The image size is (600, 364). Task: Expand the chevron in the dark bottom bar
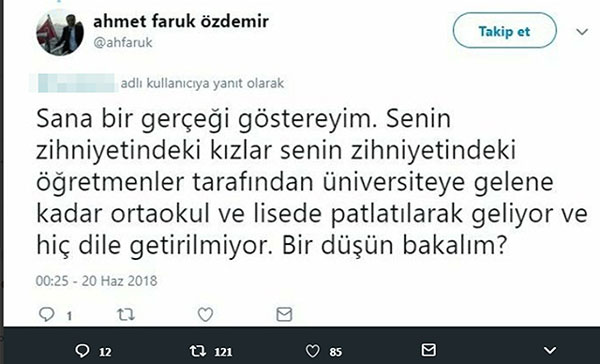click(x=550, y=350)
